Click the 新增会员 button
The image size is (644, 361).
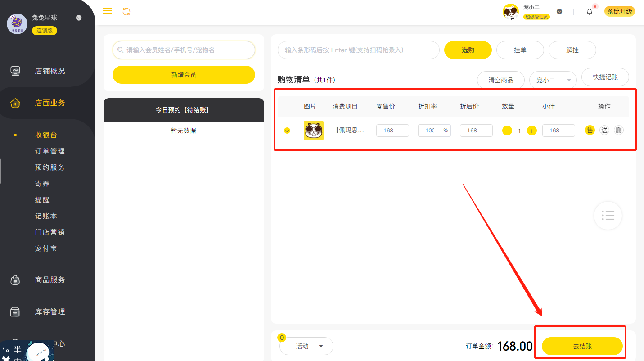(184, 75)
